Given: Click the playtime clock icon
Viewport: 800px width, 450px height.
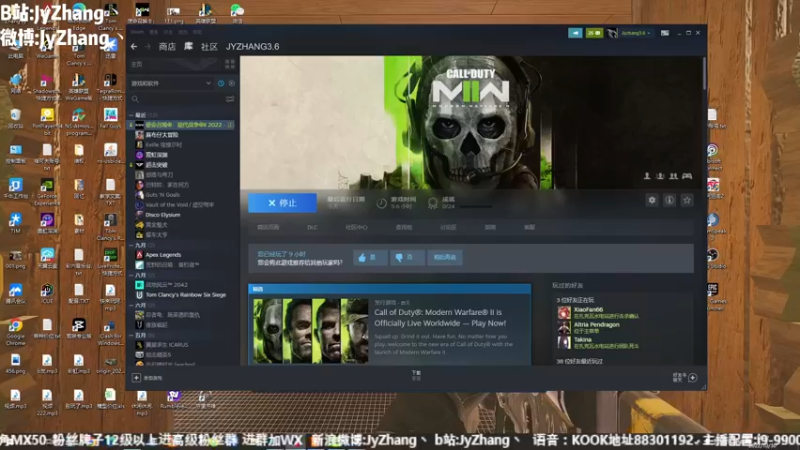Looking at the screenshot, I should click(381, 203).
